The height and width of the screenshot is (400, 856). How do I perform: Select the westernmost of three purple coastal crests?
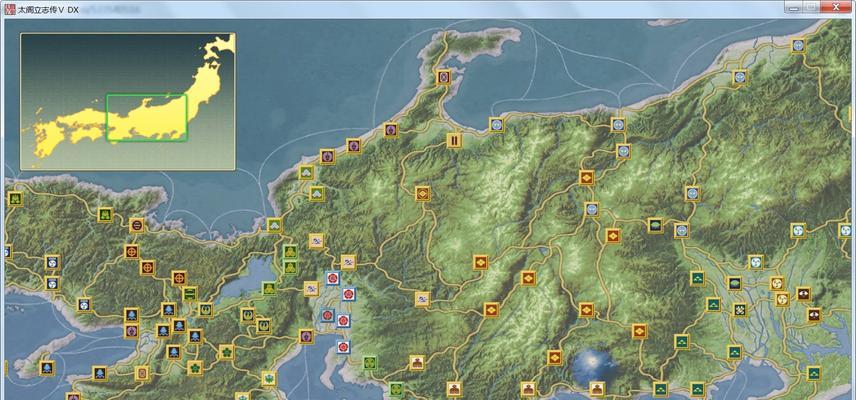point(327,156)
